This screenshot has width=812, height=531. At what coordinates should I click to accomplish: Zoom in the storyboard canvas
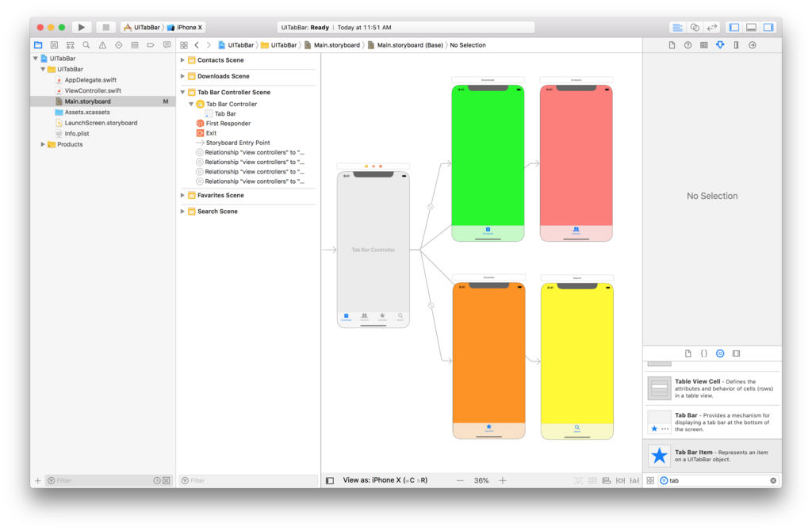502,480
